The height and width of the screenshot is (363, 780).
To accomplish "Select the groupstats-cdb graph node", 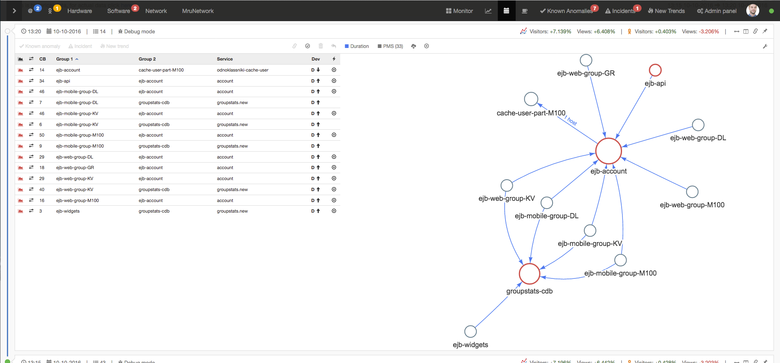I will [x=529, y=273].
